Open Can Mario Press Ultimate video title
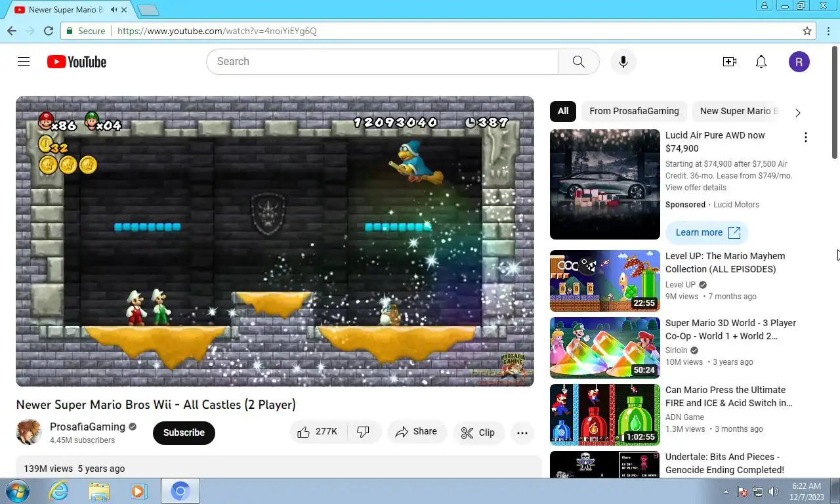Image resolution: width=840 pixels, height=504 pixels. (x=729, y=396)
